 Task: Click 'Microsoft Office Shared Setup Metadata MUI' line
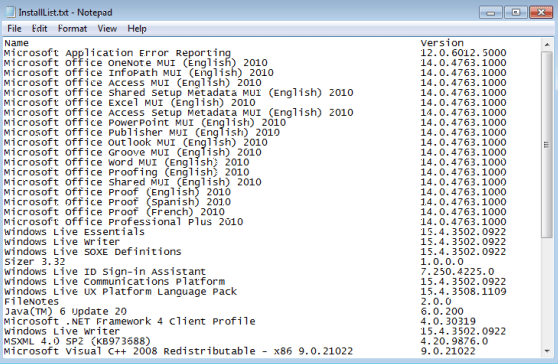coord(179,93)
